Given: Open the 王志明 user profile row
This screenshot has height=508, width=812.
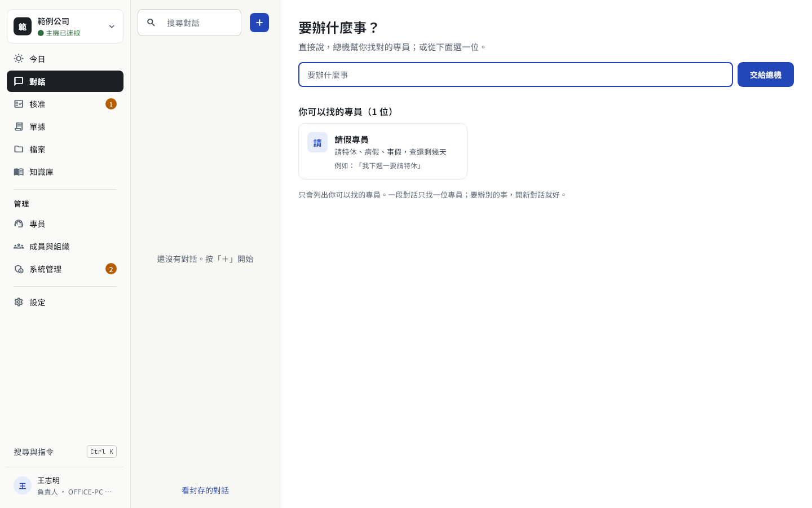Looking at the screenshot, I should click(65, 485).
